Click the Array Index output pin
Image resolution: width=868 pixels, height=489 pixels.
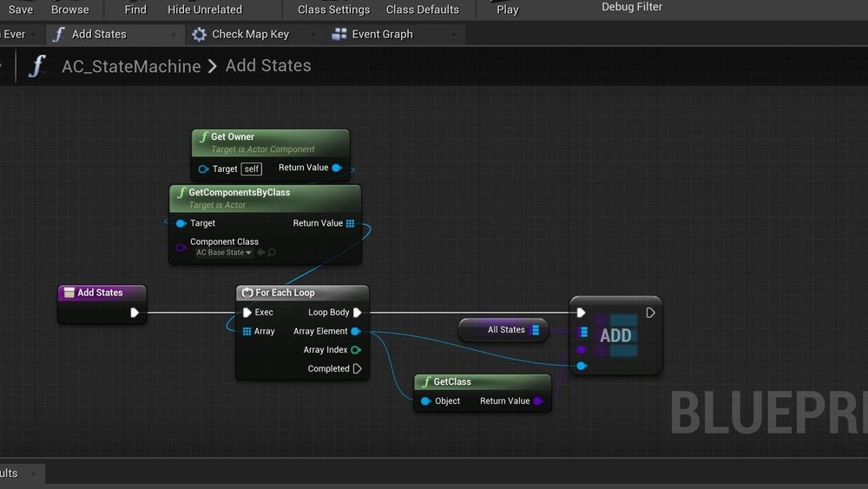tap(356, 350)
